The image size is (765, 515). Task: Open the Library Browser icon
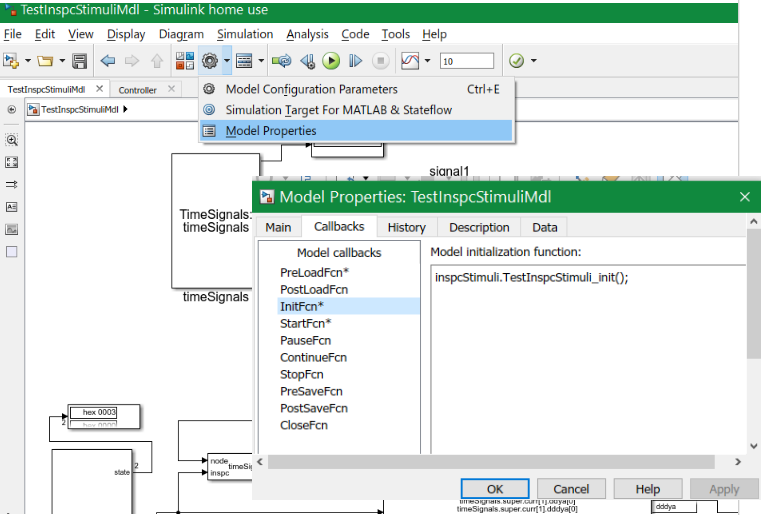(185, 61)
